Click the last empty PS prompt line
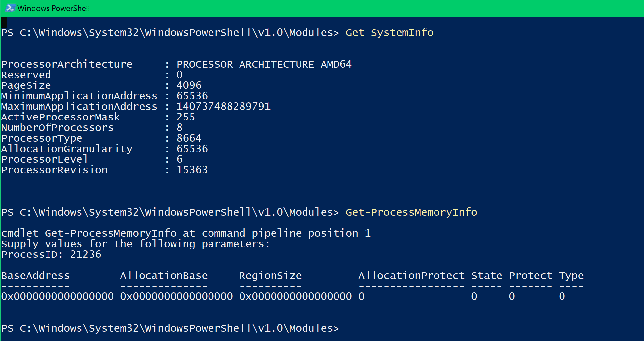The image size is (644, 341). point(170,328)
